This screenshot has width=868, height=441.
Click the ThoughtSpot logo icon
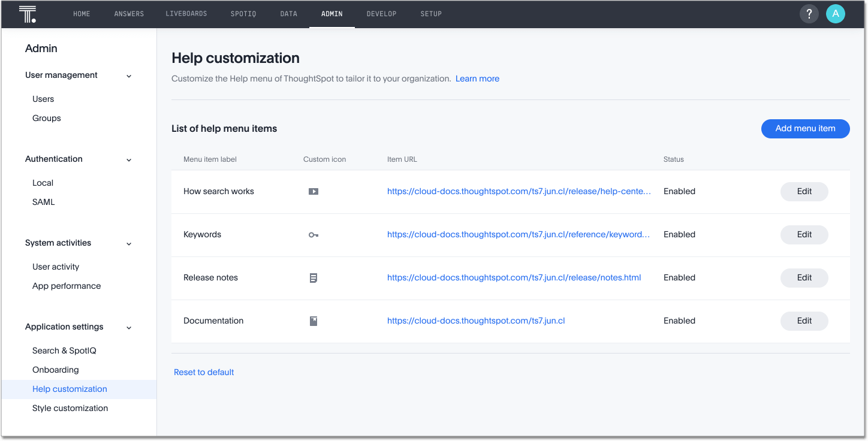pyautogui.click(x=27, y=13)
